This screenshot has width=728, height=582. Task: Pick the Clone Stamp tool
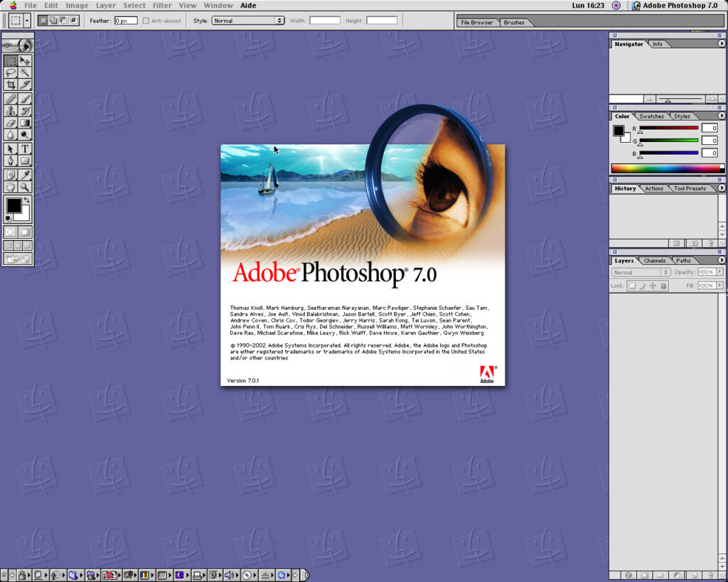coord(11,111)
